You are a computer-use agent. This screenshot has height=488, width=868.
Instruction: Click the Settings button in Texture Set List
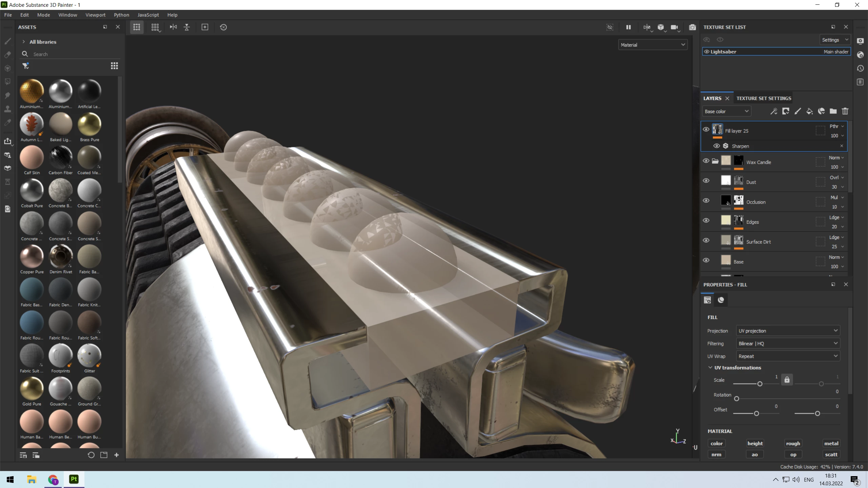tap(835, 40)
